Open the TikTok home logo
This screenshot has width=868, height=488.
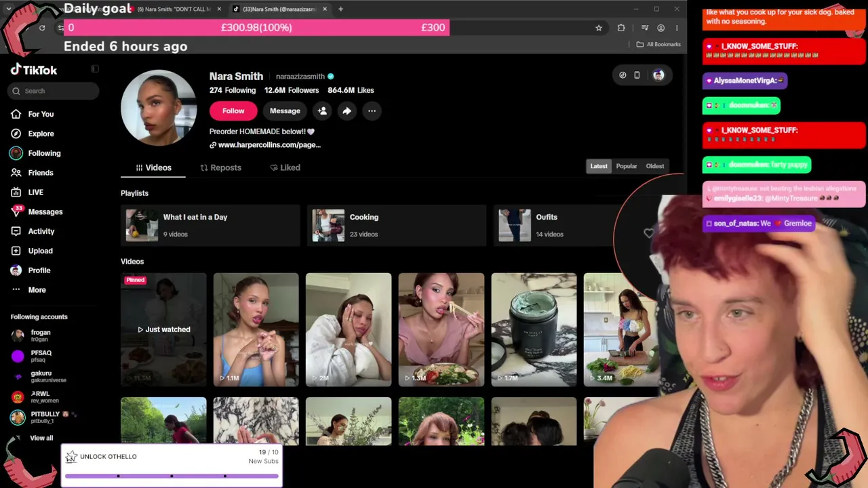point(34,70)
